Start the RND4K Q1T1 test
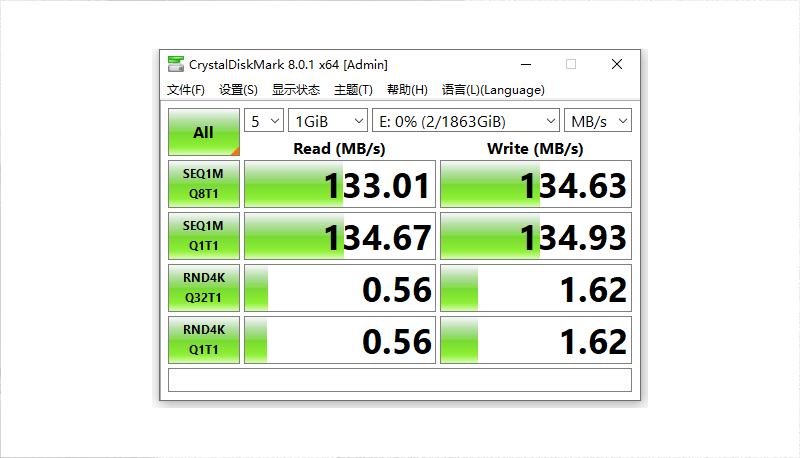Screen dimensions: 800x458 204,340
